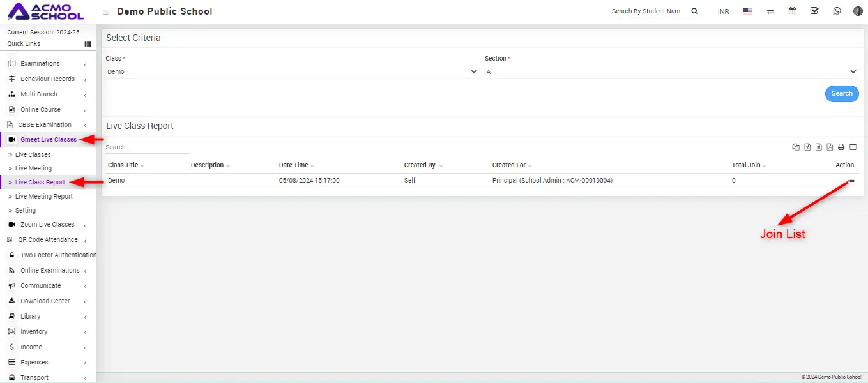Toggle the sidebar with hamburger menu

point(106,12)
